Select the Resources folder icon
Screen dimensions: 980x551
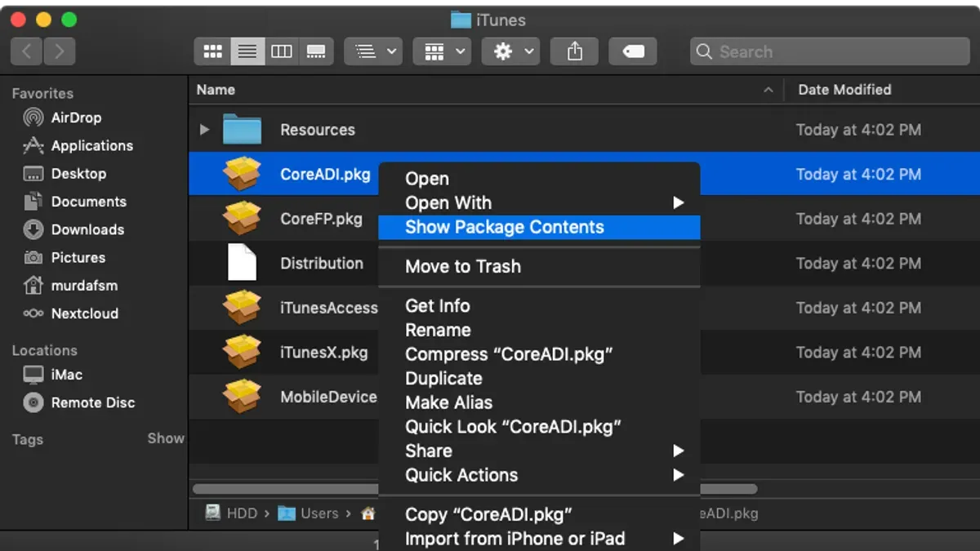(x=242, y=129)
